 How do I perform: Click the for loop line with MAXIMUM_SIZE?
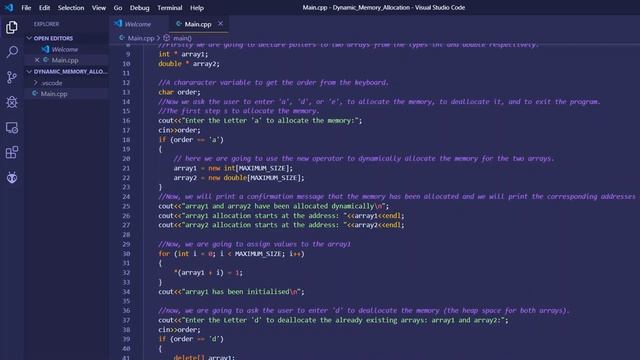(x=231, y=254)
